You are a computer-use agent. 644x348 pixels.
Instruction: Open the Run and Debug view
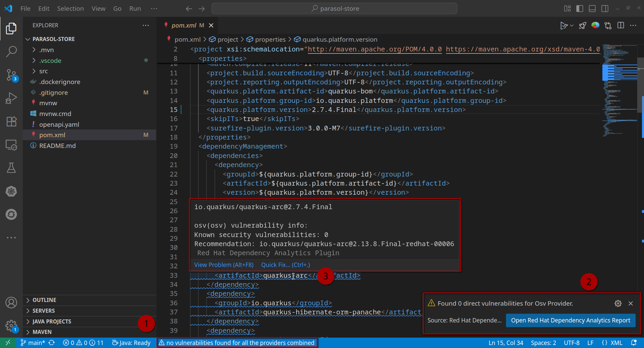point(11,98)
